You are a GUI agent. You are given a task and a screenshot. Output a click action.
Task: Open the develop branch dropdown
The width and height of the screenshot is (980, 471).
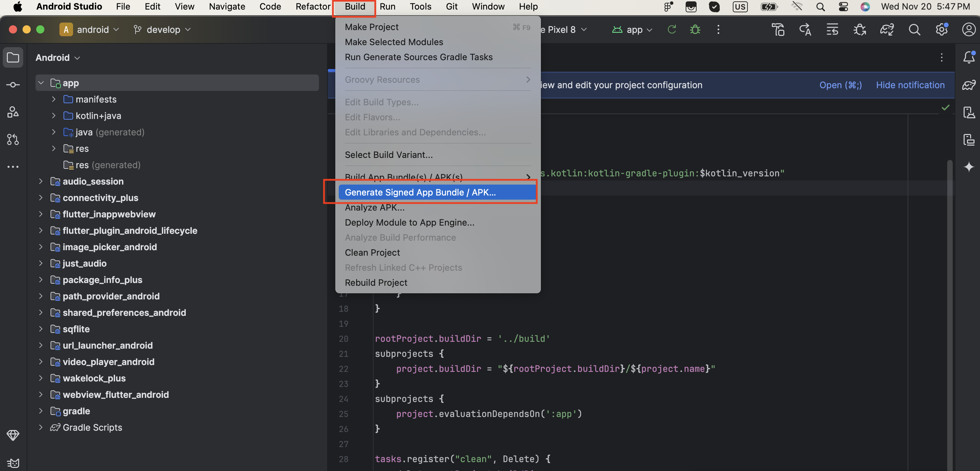tap(162, 29)
